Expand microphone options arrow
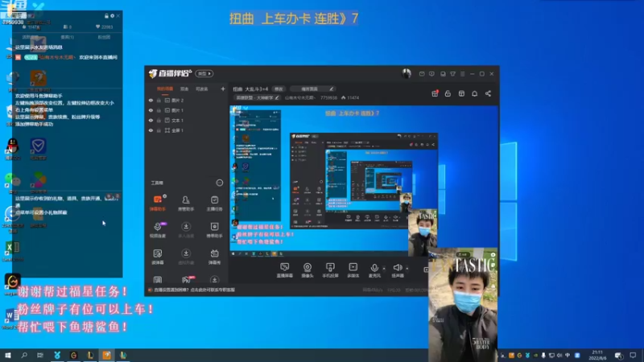This screenshot has width=644, height=362. [384, 269]
